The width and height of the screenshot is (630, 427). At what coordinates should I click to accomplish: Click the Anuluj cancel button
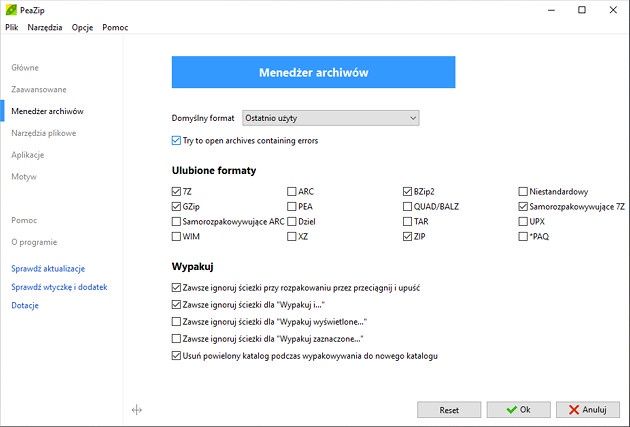pyautogui.click(x=588, y=410)
